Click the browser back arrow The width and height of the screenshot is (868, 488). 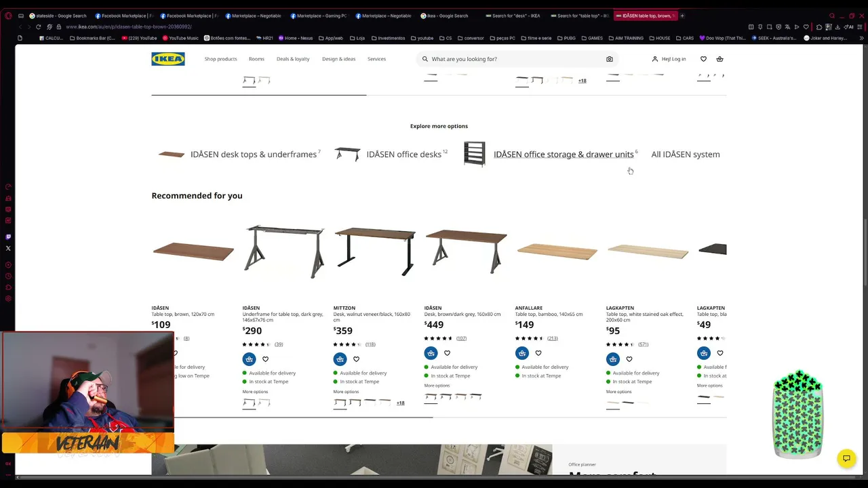20,26
